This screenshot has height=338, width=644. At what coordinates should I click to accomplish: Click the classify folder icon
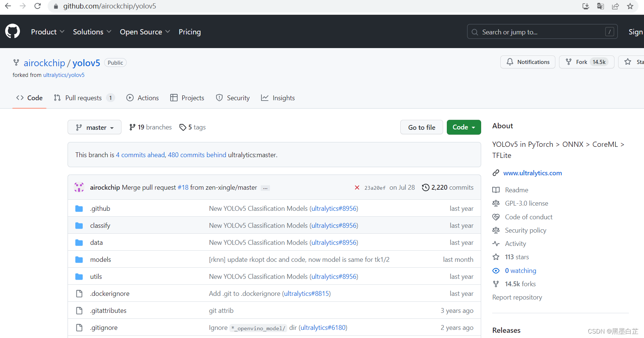pos(79,226)
